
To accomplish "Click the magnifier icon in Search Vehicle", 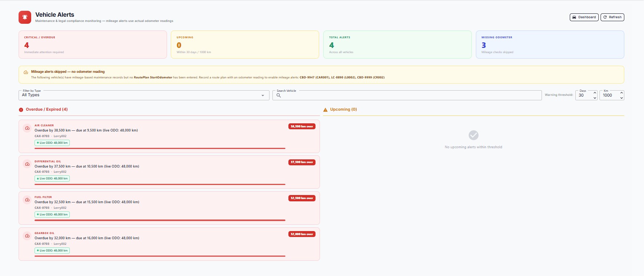I will (279, 95).
